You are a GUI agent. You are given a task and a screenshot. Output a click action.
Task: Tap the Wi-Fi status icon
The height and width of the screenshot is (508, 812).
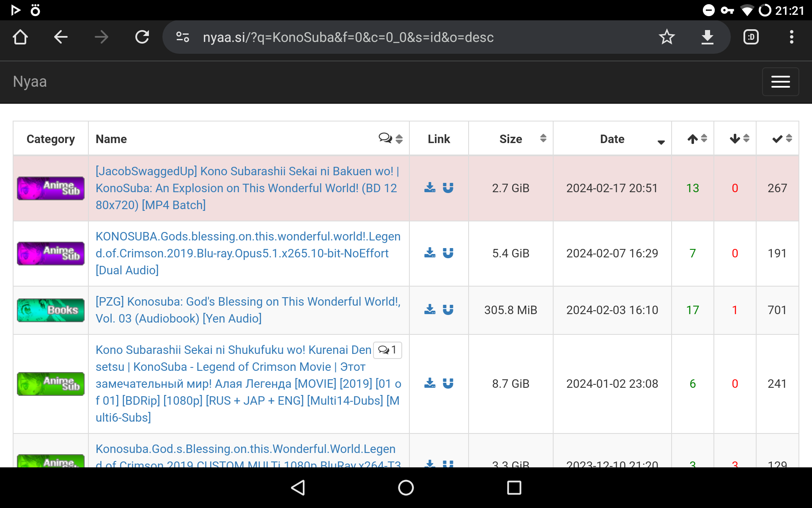[747, 10]
